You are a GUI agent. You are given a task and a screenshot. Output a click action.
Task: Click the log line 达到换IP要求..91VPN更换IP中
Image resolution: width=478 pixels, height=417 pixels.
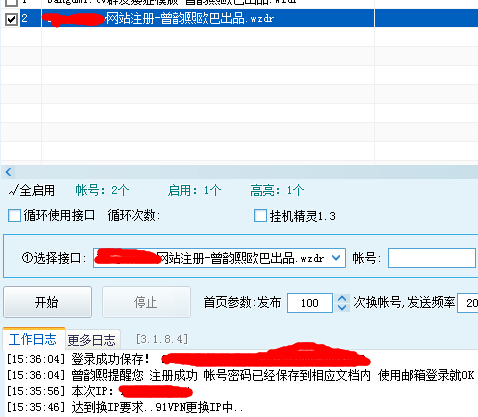(x=125, y=407)
